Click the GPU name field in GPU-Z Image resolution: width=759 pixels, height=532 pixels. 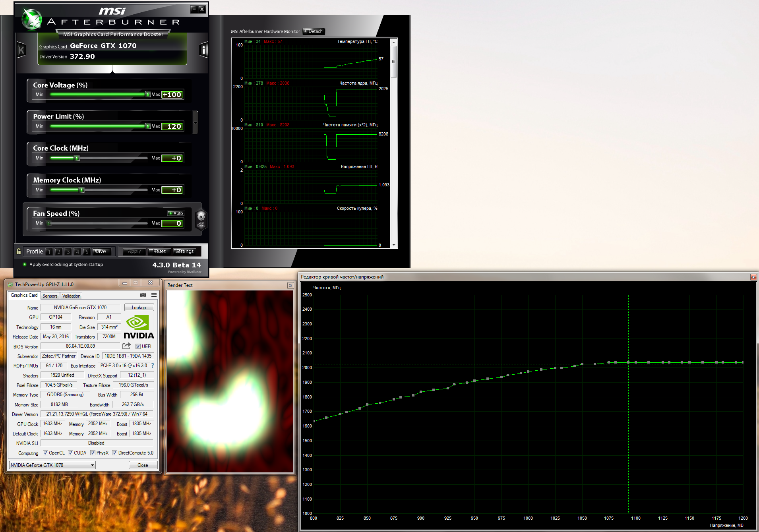(x=80, y=308)
